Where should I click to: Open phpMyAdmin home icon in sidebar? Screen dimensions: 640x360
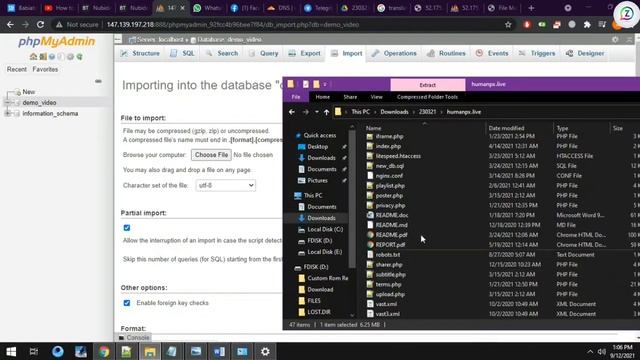click(33, 57)
